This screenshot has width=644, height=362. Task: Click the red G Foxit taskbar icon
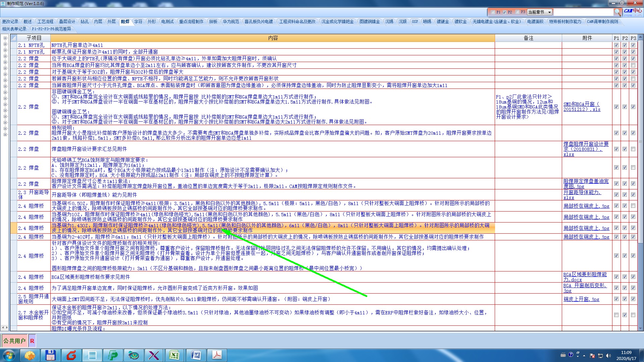pyautogui.click(x=71, y=355)
